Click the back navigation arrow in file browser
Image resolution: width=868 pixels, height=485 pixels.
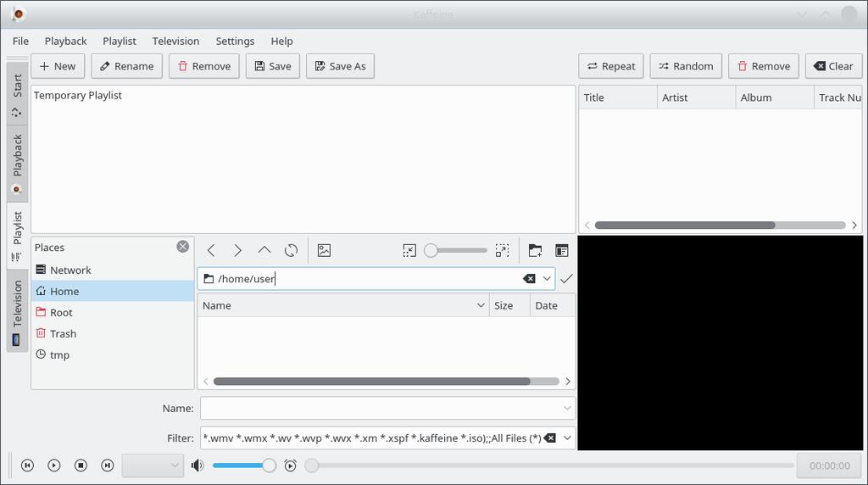point(211,250)
